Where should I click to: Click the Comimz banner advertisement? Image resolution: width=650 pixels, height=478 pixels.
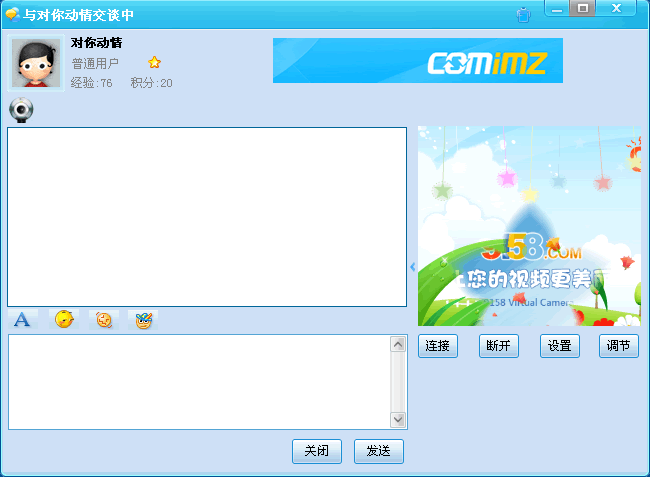(x=417, y=61)
